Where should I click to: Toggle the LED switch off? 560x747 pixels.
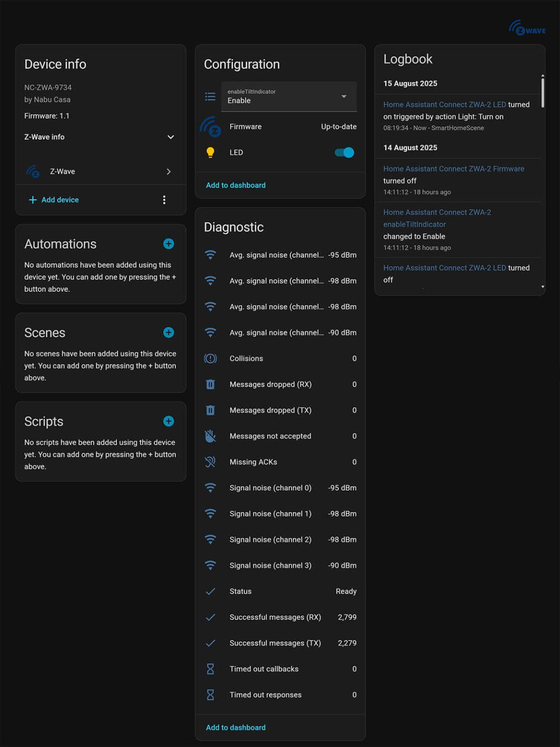[x=344, y=153]
